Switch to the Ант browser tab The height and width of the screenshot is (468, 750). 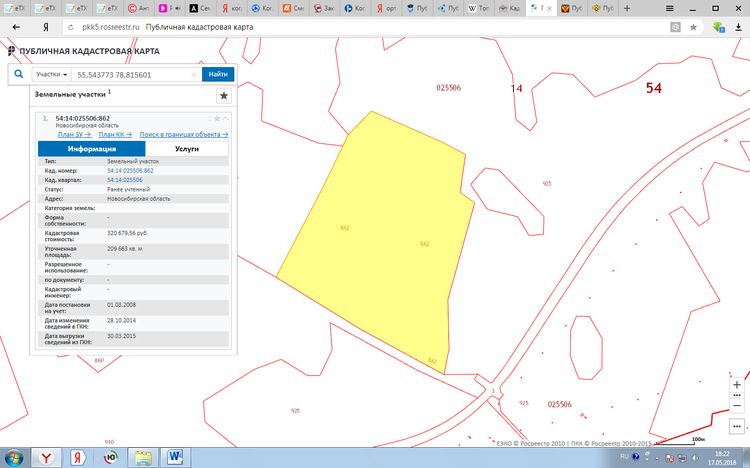[139, 8]
